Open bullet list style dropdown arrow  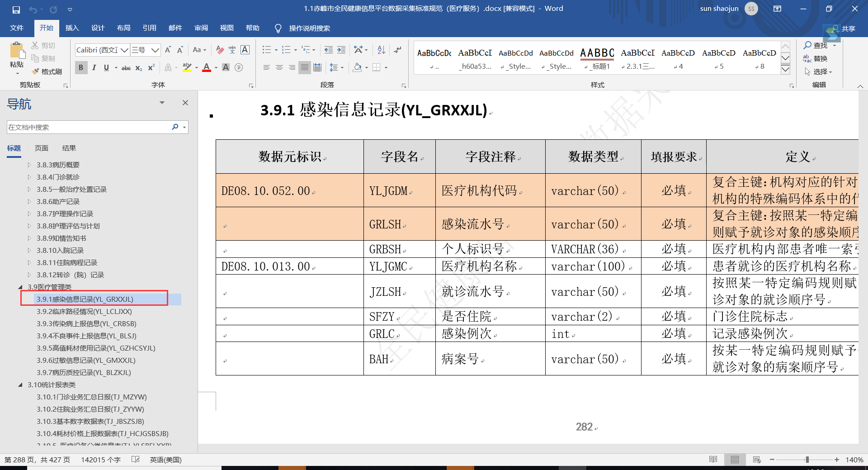tap(276, 50)
